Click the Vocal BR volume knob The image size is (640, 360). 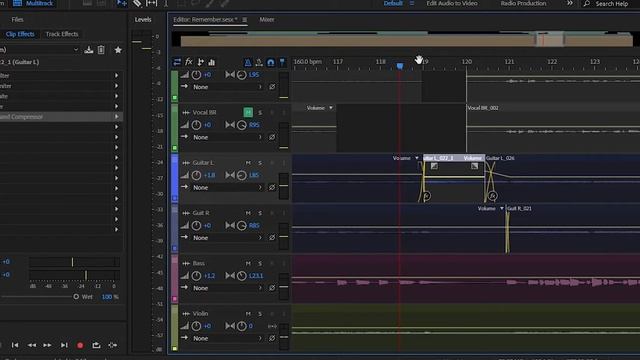coord(196,125)
